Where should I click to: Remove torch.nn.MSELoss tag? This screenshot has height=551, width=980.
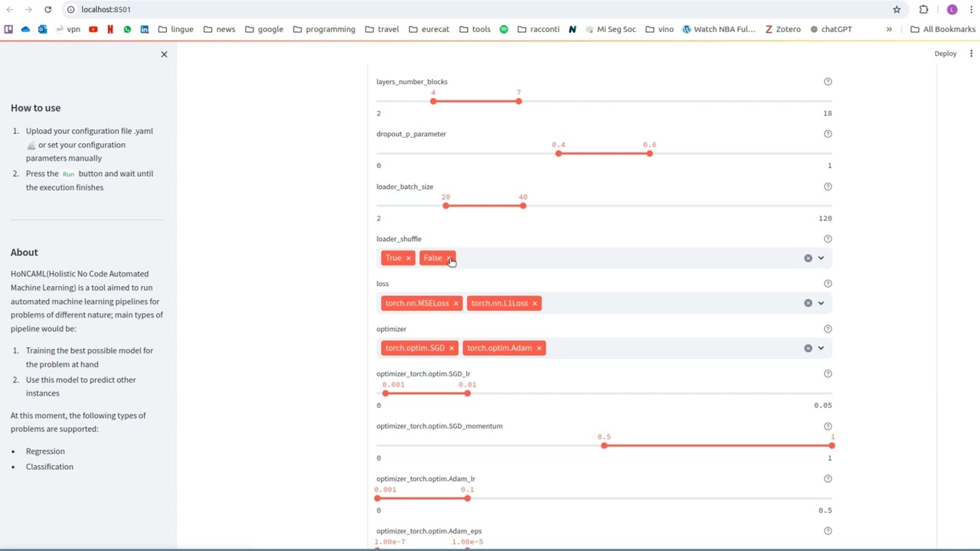[x=456, y=304]
